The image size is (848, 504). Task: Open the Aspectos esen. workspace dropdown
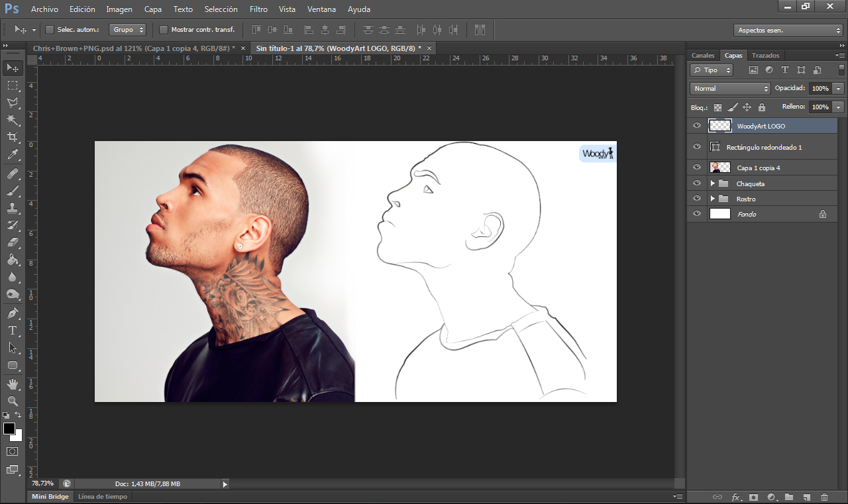tap(788, 30)
